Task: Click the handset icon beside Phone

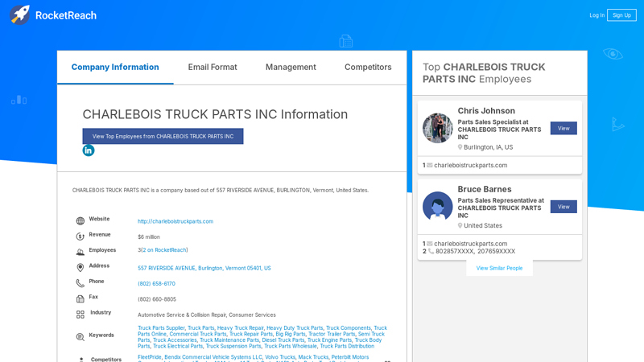Action: (x=80, y=283)
